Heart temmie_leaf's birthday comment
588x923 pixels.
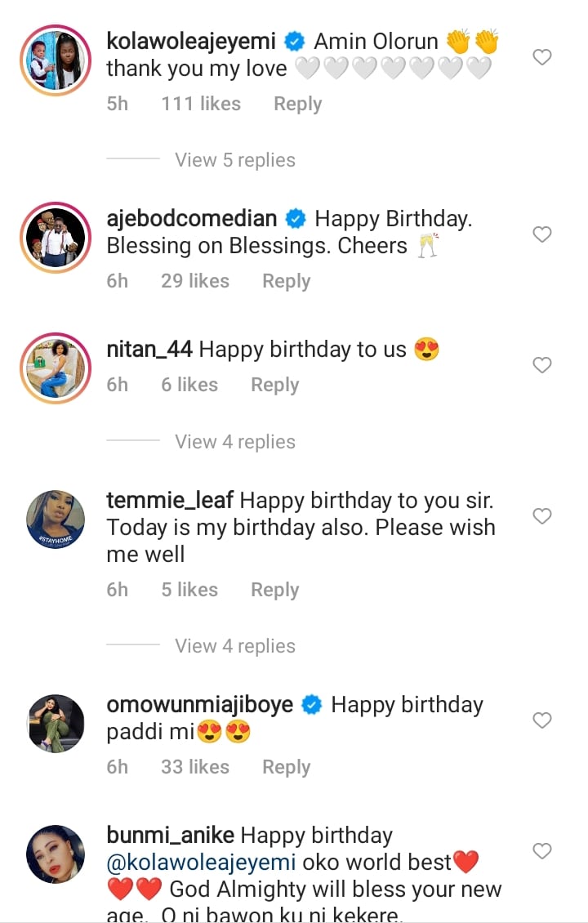541,516
